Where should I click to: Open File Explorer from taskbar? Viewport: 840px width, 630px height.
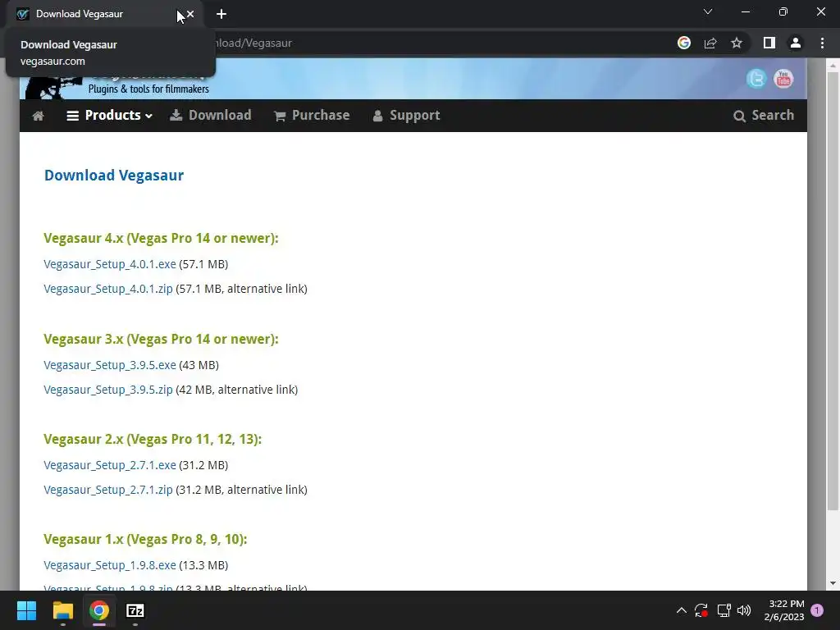coord(62,610)
